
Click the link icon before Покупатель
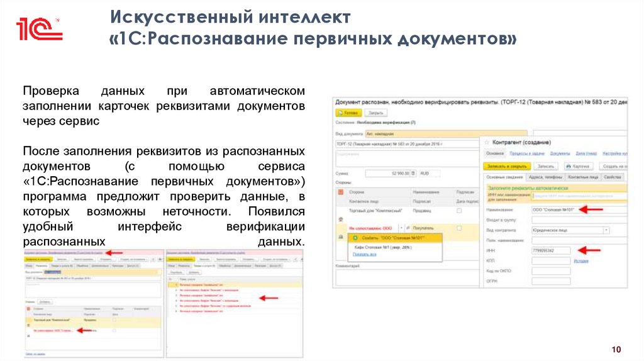408,228
